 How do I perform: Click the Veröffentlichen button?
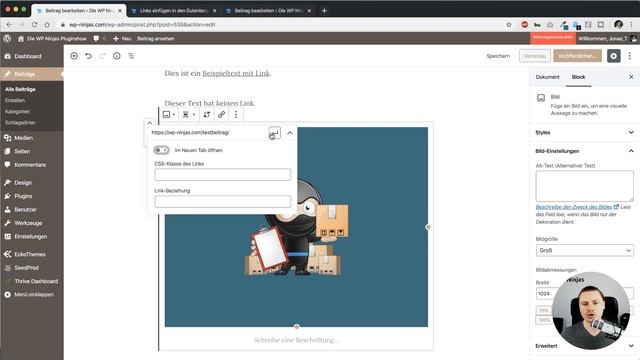(578, 56)
